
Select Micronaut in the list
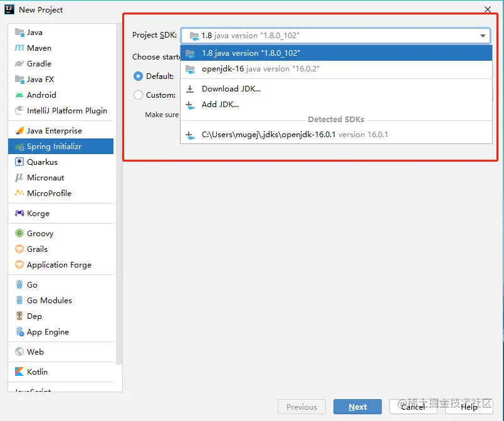(61, 177)
